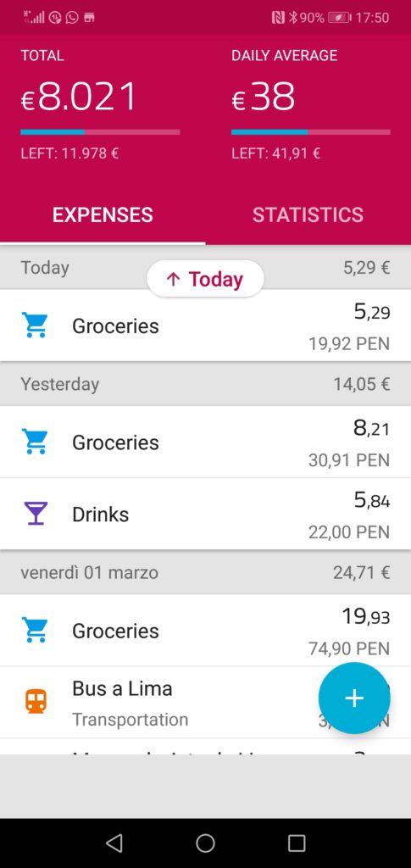Open the Groceries 19,93 expense entry
Screen dimensions: 411x868
point(205,630)
